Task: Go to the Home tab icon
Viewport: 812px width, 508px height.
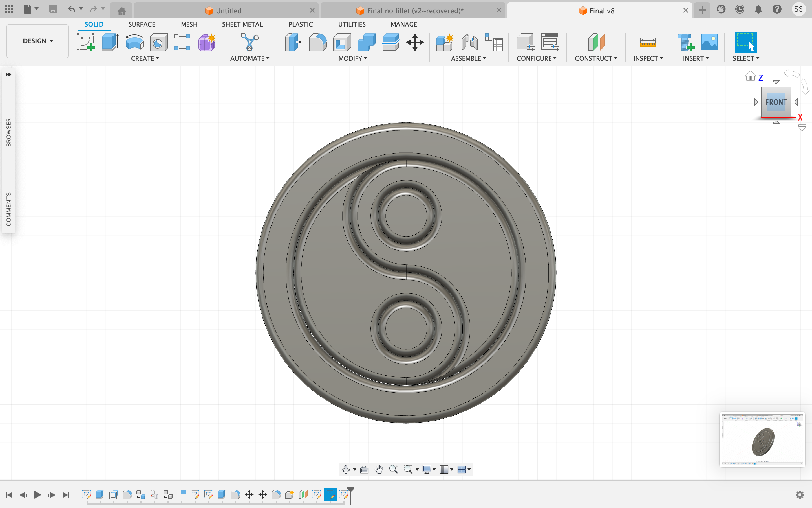Action: point(122,11)
